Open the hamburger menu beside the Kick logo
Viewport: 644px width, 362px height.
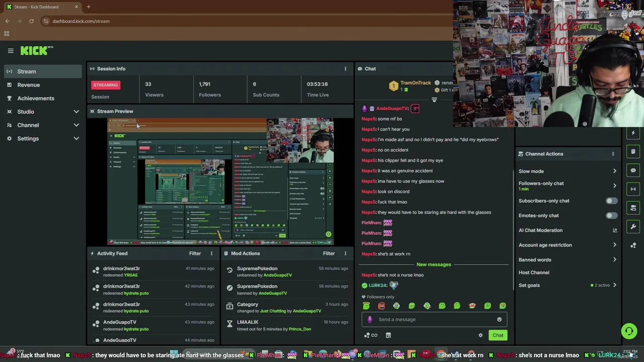pos(11,50)
